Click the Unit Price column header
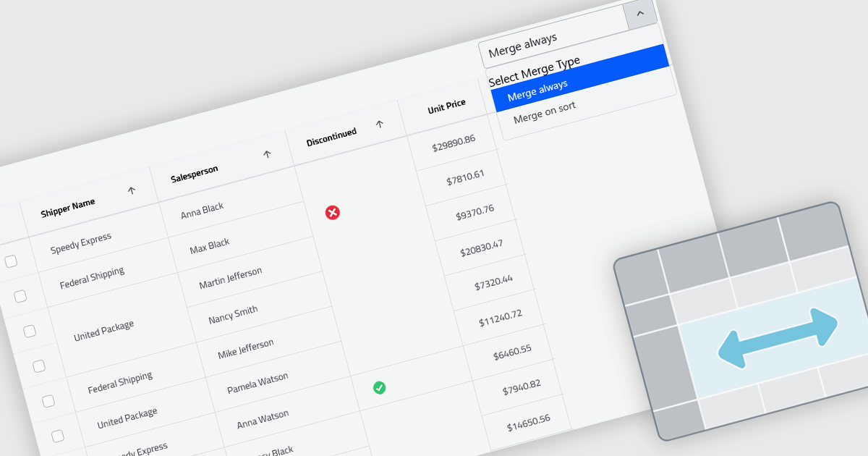This screenshot has width=868, height=456. (x=446, y=107)
